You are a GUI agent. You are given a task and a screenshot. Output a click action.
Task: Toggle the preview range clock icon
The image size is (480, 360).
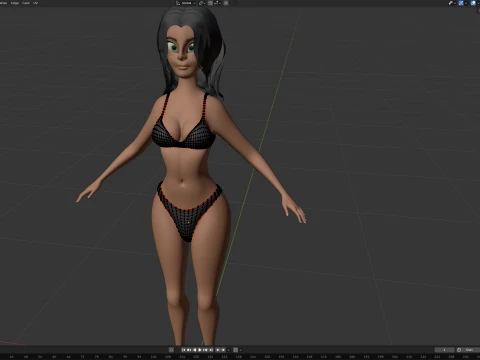(459, 350)
